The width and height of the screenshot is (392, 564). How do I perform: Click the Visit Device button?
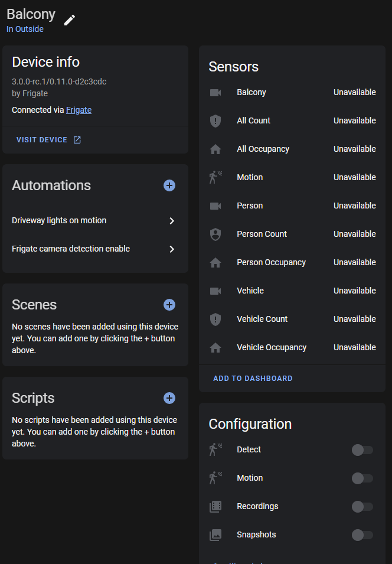point(48,140)
